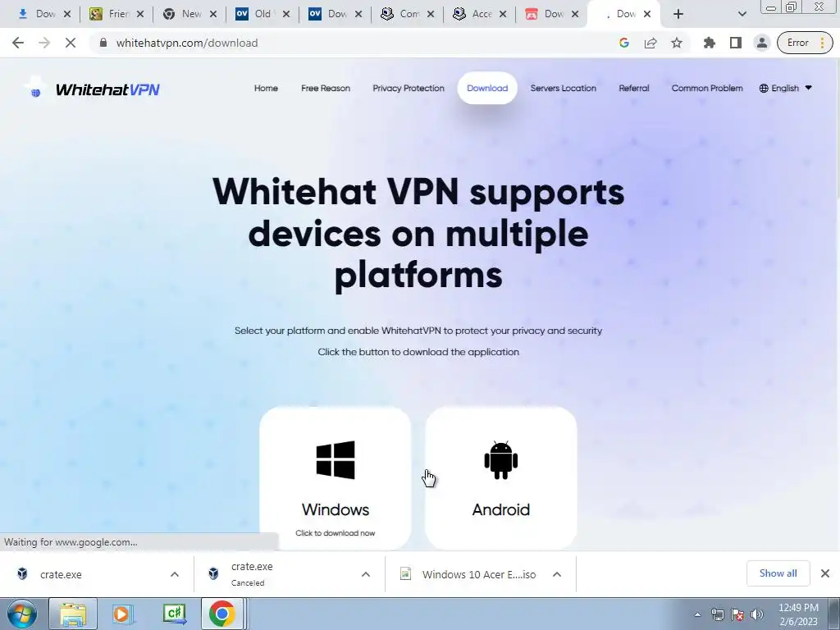Open a new tab with plus button
The width and height of the screenshot is (840, 630).
(x=678, y=14)
